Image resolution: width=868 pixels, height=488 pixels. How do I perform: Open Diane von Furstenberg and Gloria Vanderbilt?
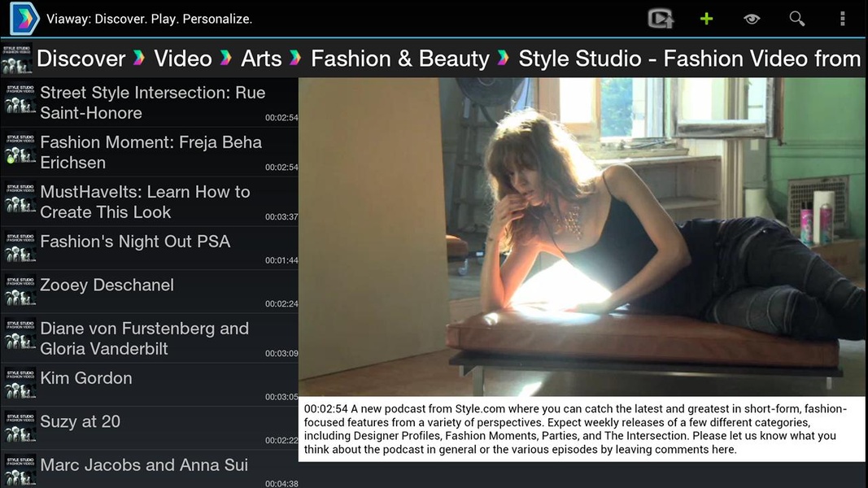[150, 338]
